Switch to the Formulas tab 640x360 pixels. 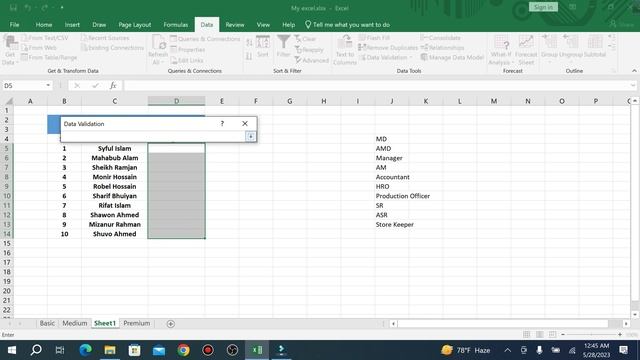176,24
